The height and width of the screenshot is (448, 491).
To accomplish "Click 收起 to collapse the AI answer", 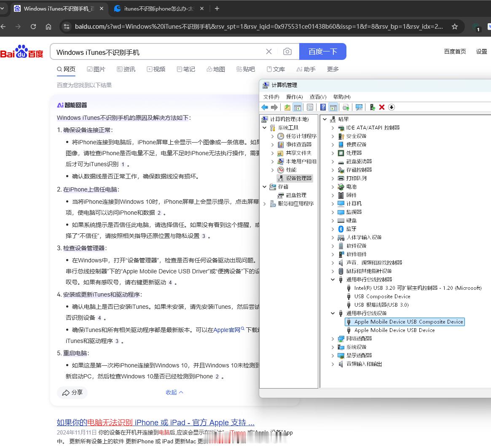I will [174, 392].
